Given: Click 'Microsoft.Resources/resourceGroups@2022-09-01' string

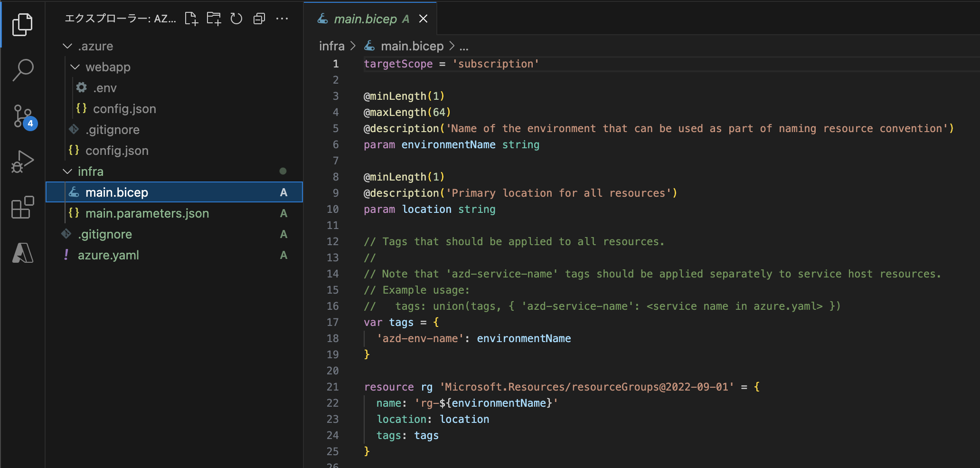Looking at the screenshot, I should pos(587,387).
